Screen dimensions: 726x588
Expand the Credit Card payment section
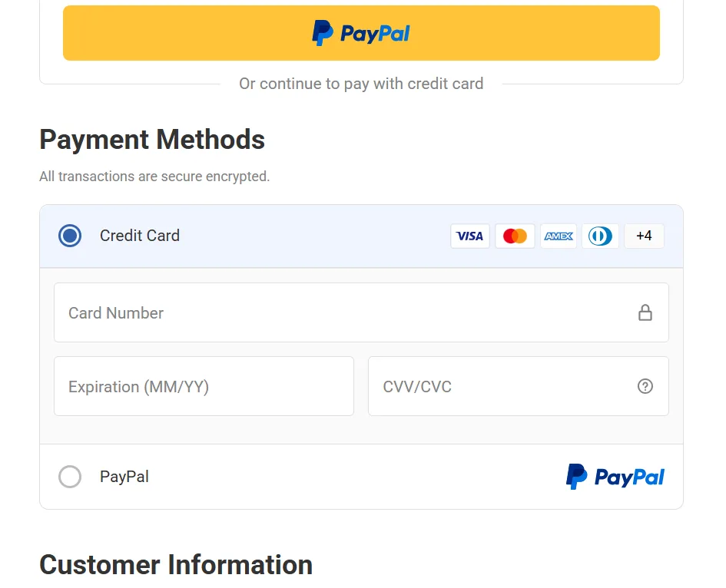coord(139,236)
